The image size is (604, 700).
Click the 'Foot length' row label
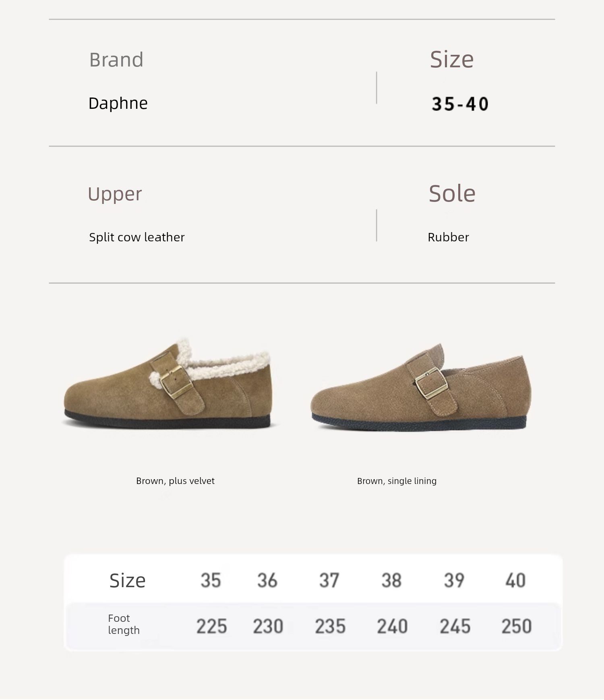124,624
